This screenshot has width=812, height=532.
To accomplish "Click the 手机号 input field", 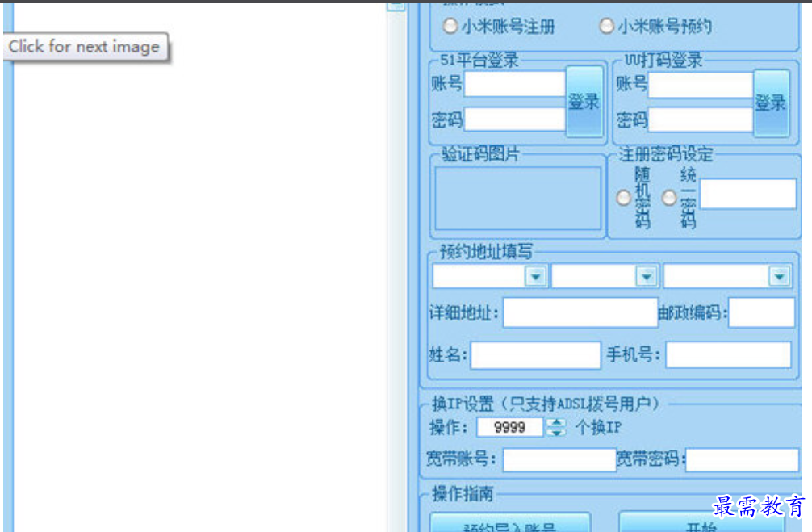I will tap(728, 355).
